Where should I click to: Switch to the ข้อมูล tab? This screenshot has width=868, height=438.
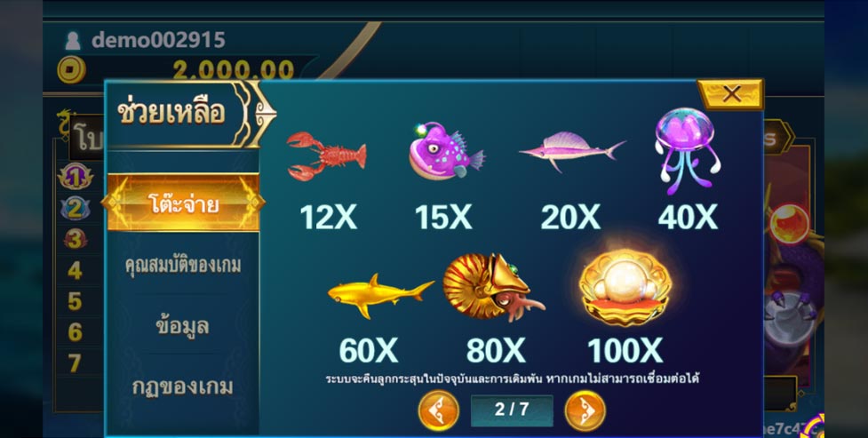point(183,325)
